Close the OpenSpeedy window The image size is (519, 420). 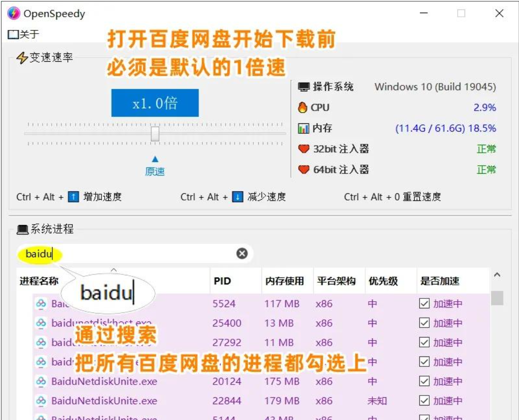pyautogui.click(x=499, y=13)
